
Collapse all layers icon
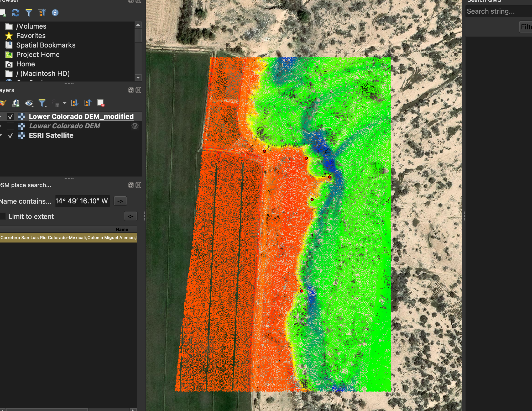point(88,103)
